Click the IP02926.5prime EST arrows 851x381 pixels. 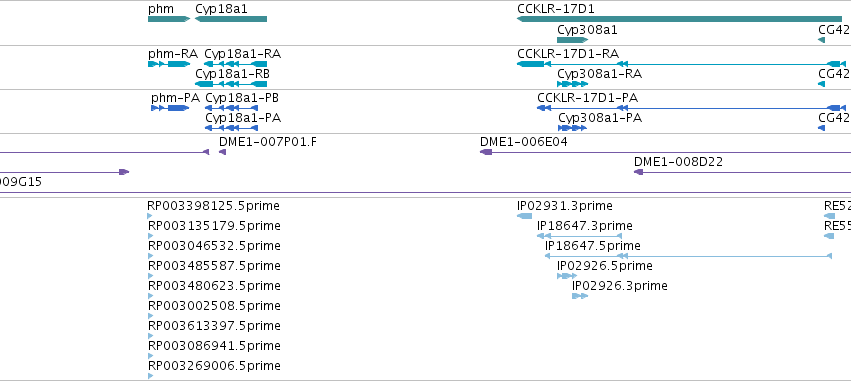pos(567,276)
